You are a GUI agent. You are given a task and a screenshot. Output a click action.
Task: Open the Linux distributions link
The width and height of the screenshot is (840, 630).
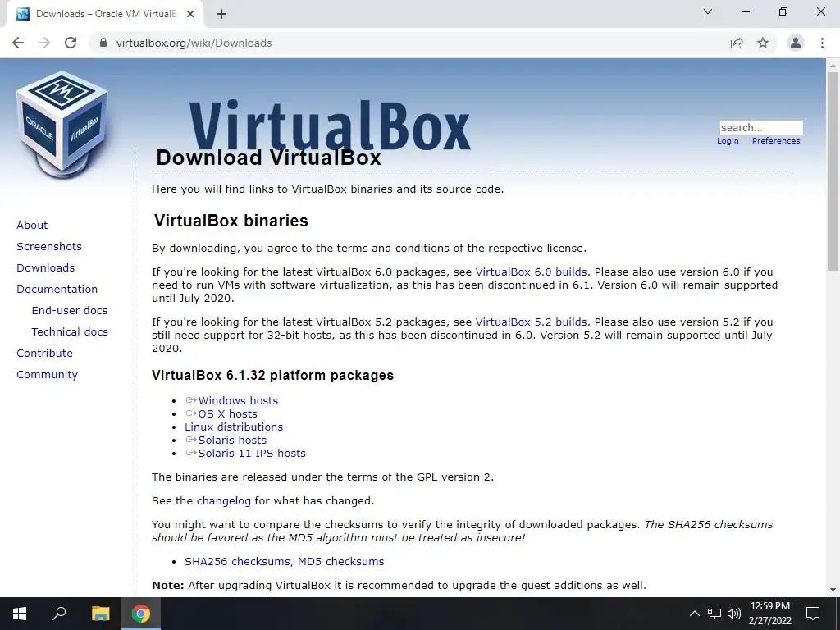coord(234,427)
